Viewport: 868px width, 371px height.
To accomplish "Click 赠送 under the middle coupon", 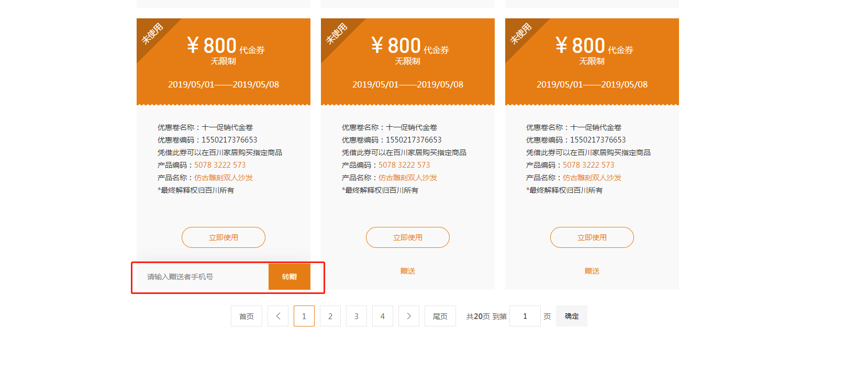I will point(408,271).
